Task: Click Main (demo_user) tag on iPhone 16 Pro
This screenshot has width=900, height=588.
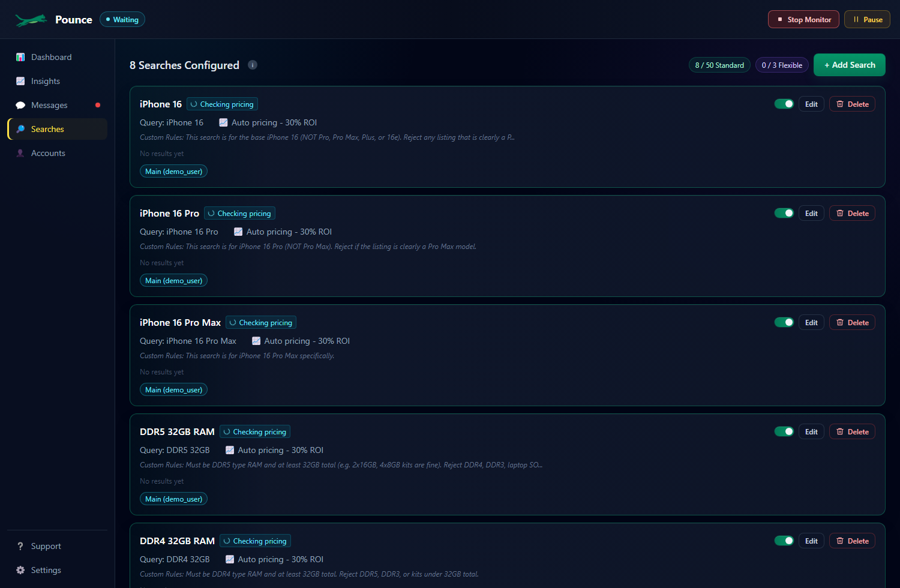Action: [x=173, y=280]
